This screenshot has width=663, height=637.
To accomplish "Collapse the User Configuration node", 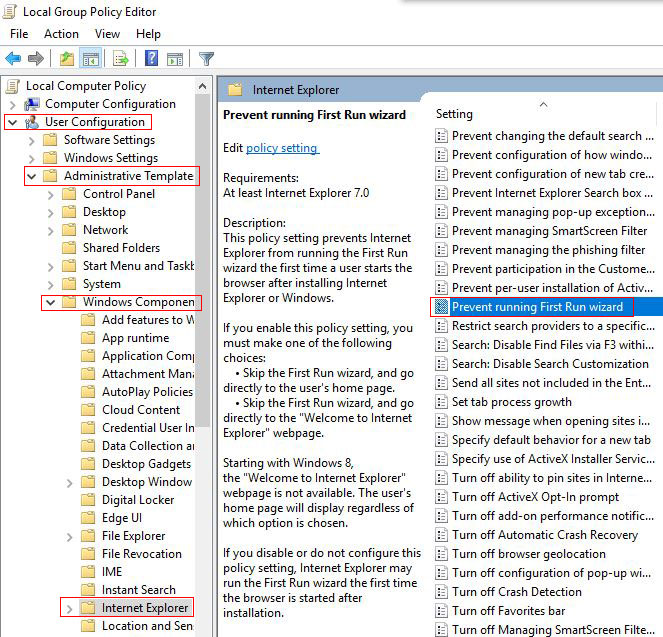I will click(13, 123).
